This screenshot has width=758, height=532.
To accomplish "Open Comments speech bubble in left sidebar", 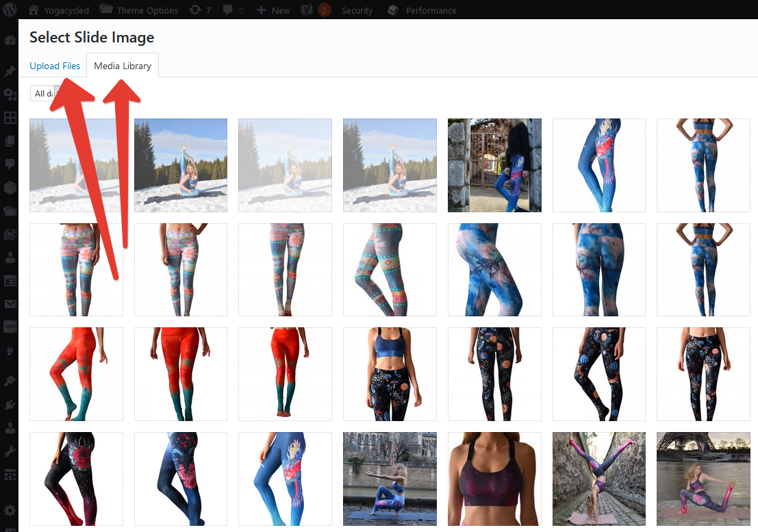I will click(x=10, y=164).
